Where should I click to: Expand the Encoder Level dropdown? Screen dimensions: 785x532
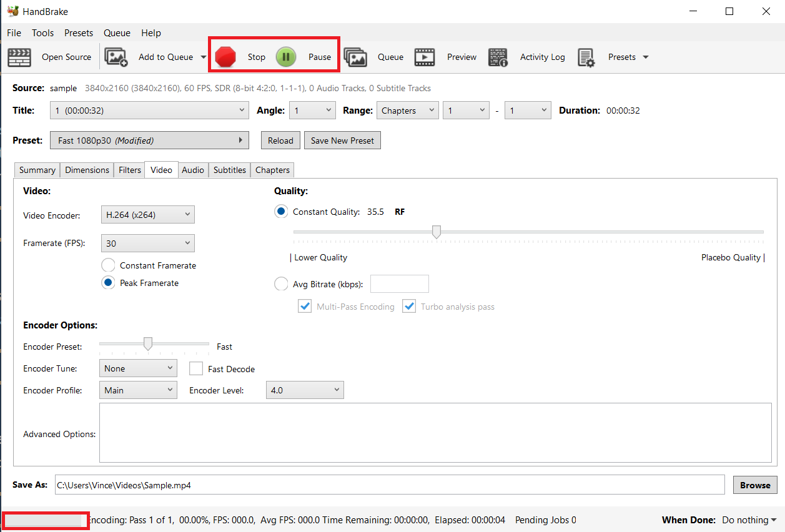click(305, 390)
